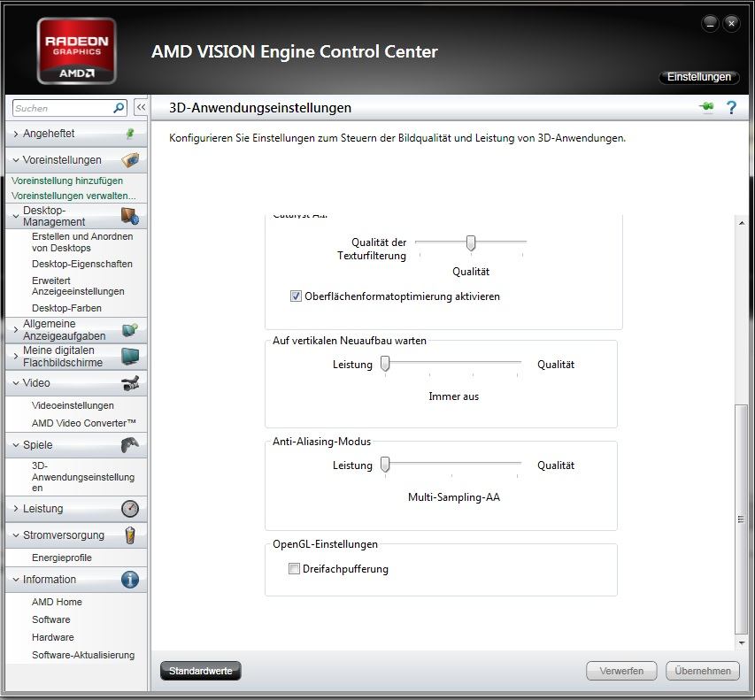
Task: Expand the Leistung section
Action: tap(16, 508)
